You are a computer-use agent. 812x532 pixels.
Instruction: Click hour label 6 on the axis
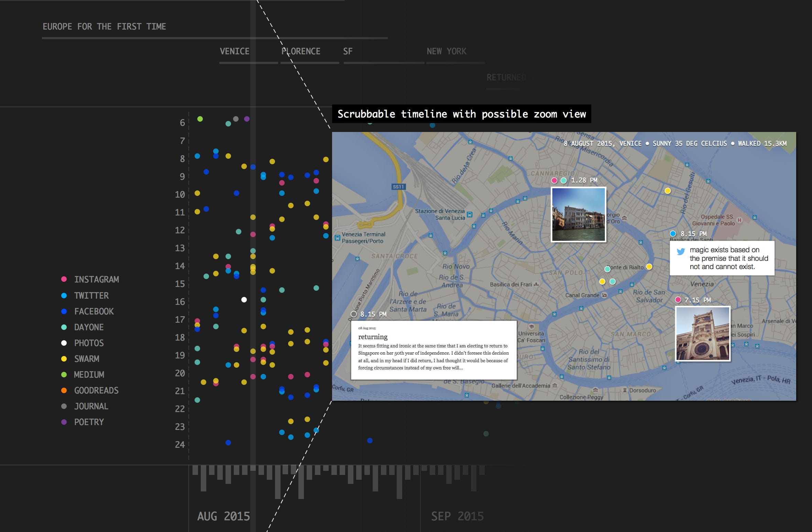pyautogui.click(x=182, y=123)
